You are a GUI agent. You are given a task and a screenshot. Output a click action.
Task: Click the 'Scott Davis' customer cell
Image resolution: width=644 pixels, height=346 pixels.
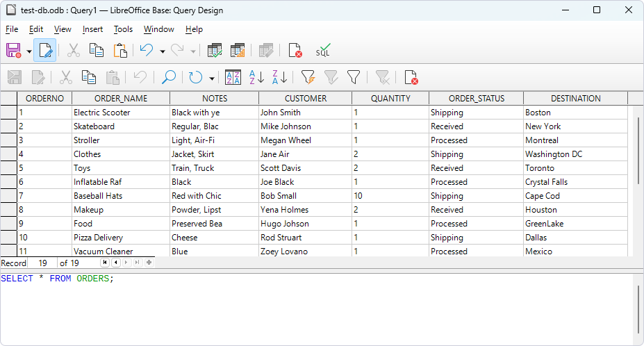pos(306,168)
